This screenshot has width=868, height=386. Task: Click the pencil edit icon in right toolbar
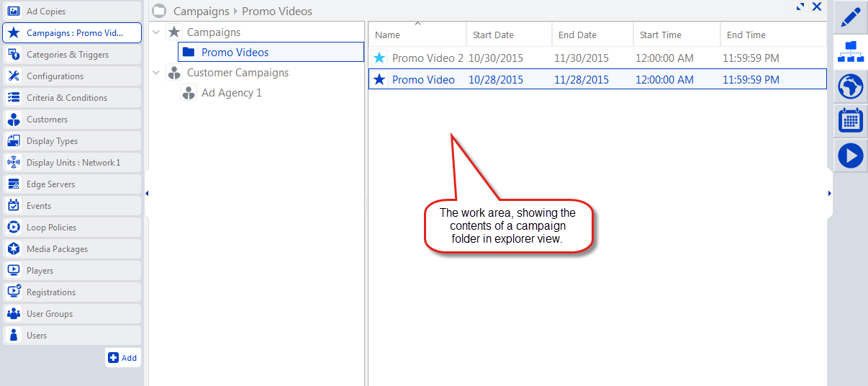(850, 17)
